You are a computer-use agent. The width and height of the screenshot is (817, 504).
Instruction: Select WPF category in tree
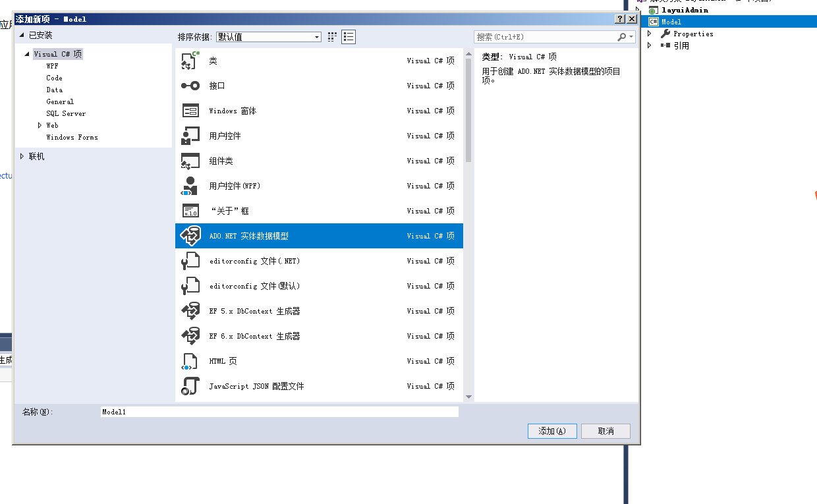[52, 66]
